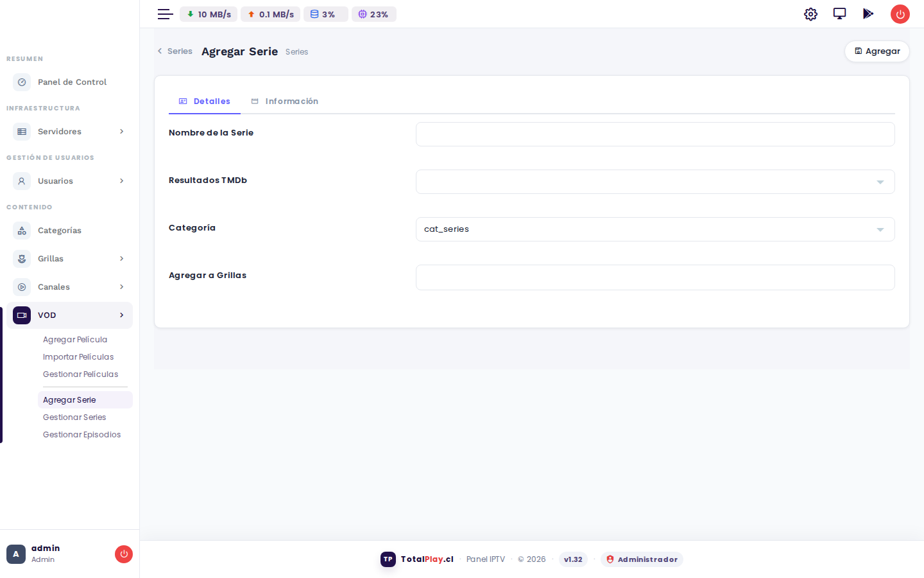Click the Administrador shield badge
Screen dimensions: 924x578
[642, 559]
